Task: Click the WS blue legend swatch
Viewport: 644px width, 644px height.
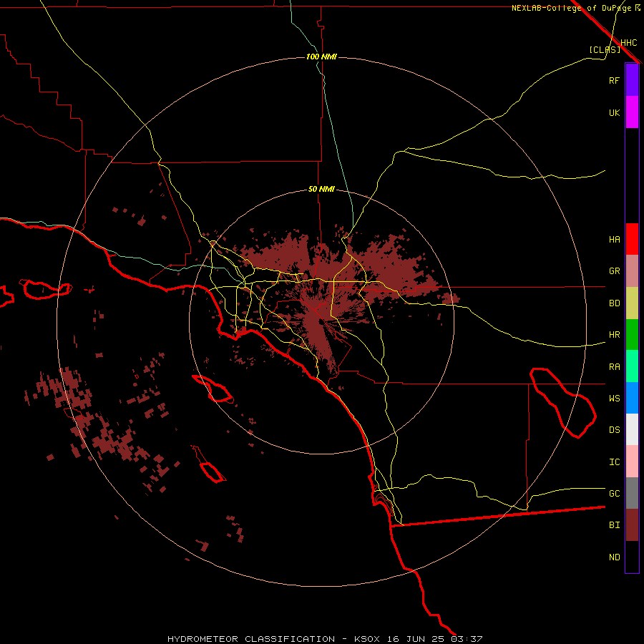Action: pos(632,398)
